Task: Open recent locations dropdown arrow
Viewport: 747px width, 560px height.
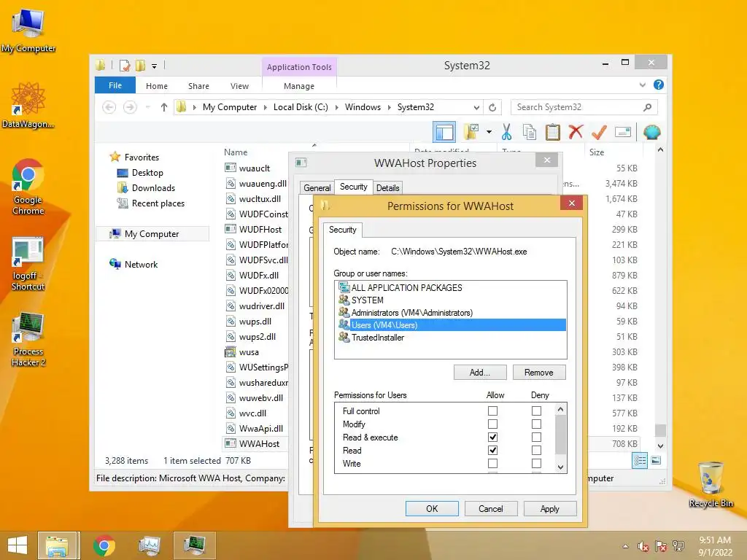Action: click(147, 107)
